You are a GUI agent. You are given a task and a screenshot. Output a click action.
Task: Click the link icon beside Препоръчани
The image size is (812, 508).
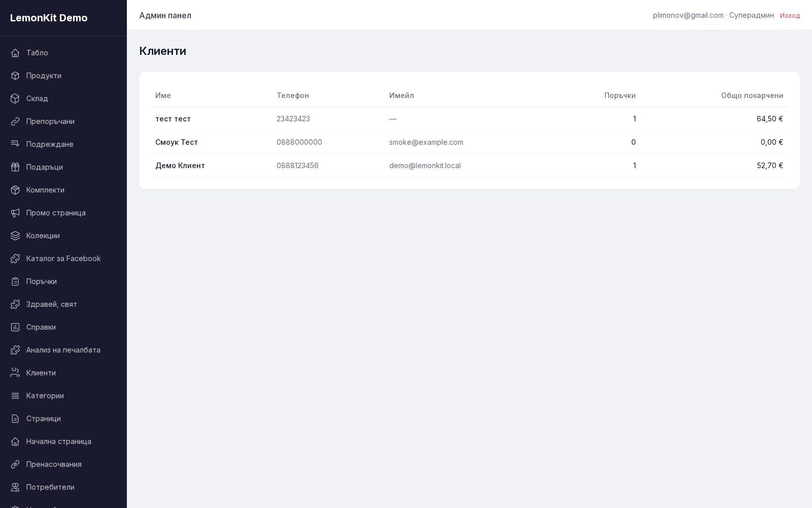(15, 121)
